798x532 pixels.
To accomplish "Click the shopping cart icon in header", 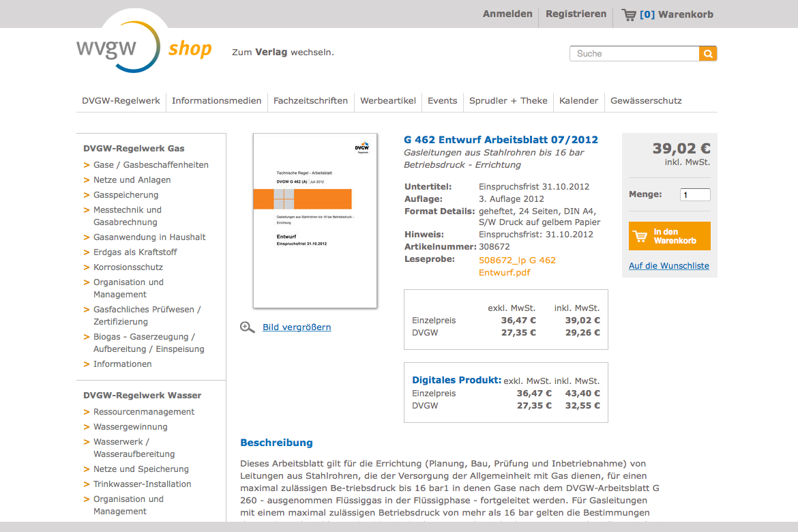I will 629,15.
